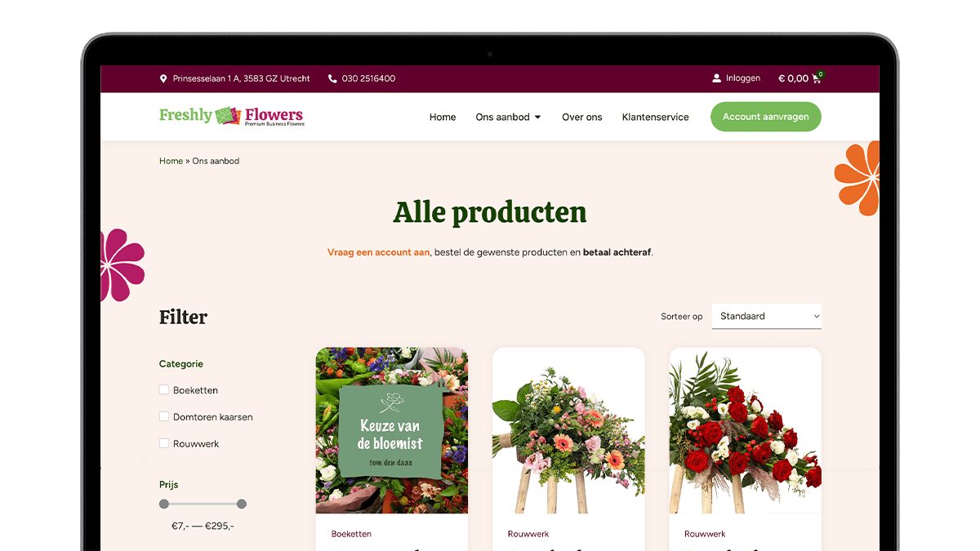Screen dimensions: 980x551
Task: Expand the Ons aanbod menu arrow
Action: pyautogui.click(x=537, y=118)
